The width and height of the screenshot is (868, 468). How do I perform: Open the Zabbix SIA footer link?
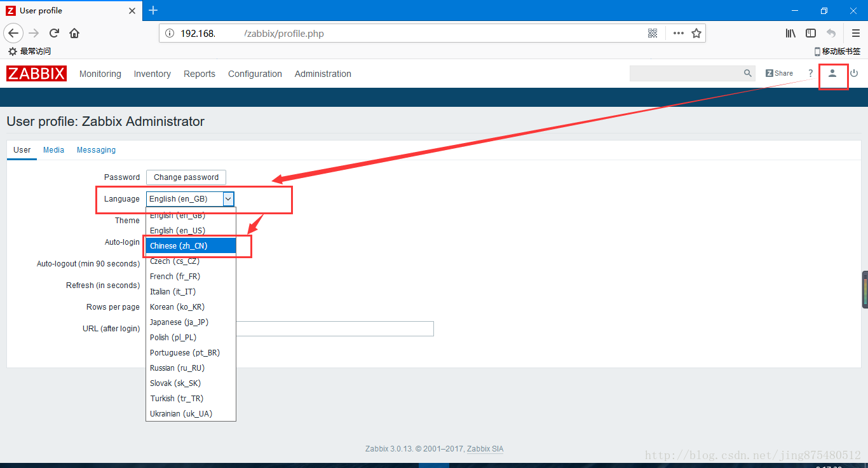[x=485, y=449]
